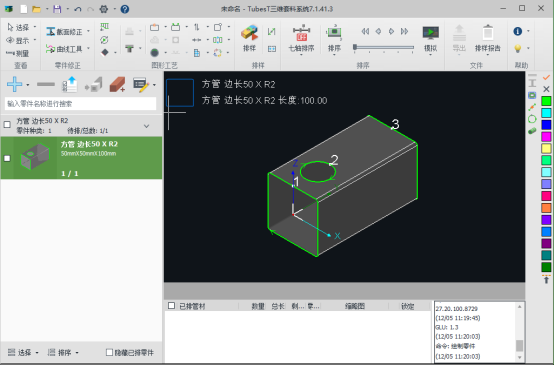Click the undo arrow in the title bar

click(x=78, y=9)
